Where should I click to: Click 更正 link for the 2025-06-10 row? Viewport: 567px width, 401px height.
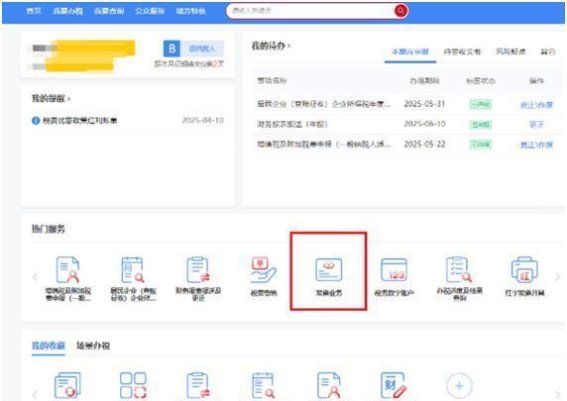[x=536, y=124]
